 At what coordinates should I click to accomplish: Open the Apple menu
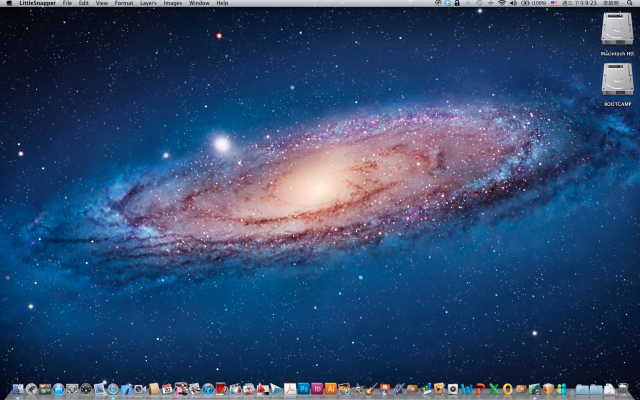point(9,3)
